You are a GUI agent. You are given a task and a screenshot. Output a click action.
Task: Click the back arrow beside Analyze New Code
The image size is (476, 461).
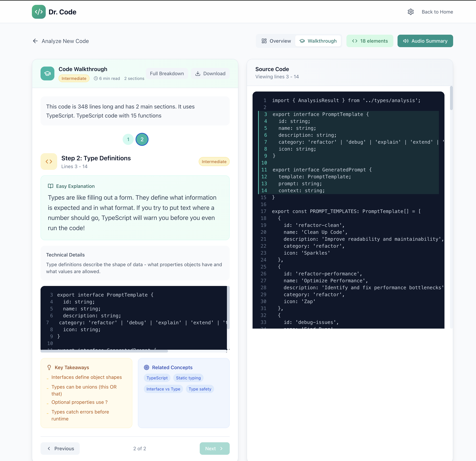36,41
